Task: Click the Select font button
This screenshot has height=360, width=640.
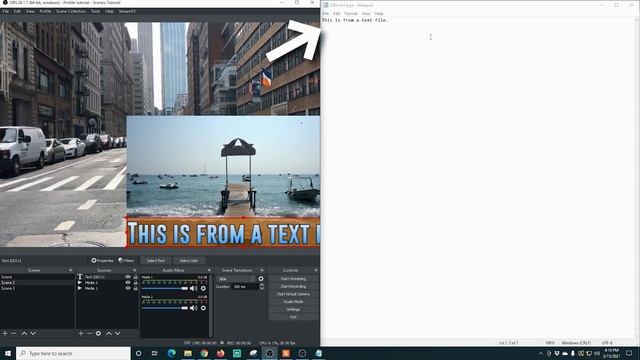Action: 156,260
